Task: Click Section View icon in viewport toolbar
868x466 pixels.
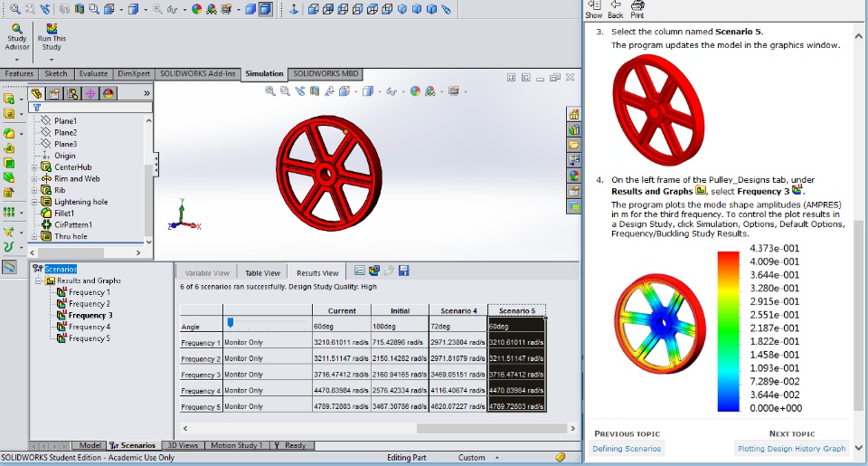Action: [x=315, y=90]
